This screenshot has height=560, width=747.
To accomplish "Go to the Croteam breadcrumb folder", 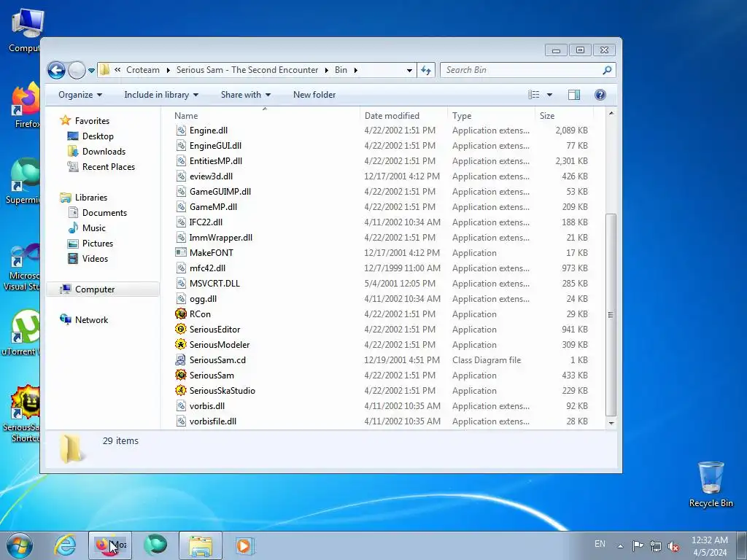I will coord(143,70).
